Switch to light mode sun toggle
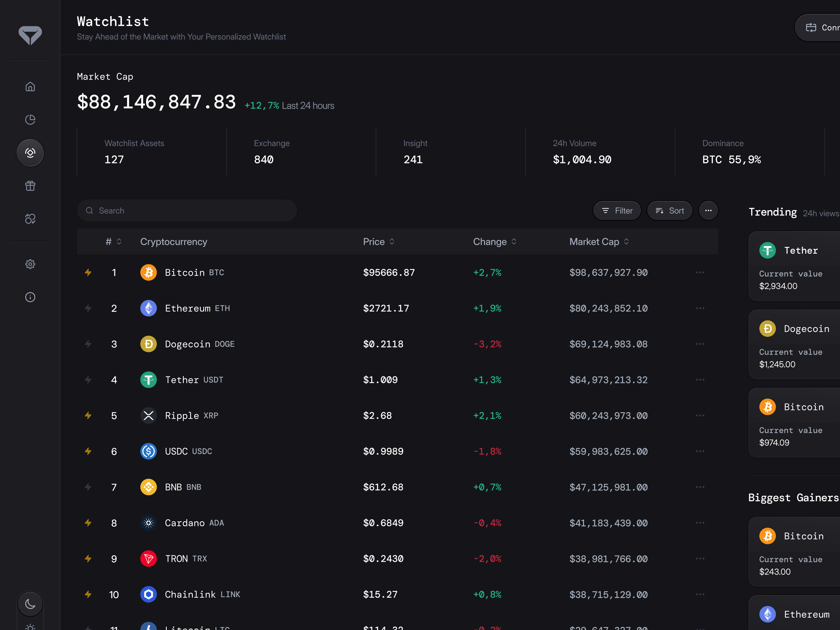The height and width of the screenshot is (630, 840). (30, 627)
